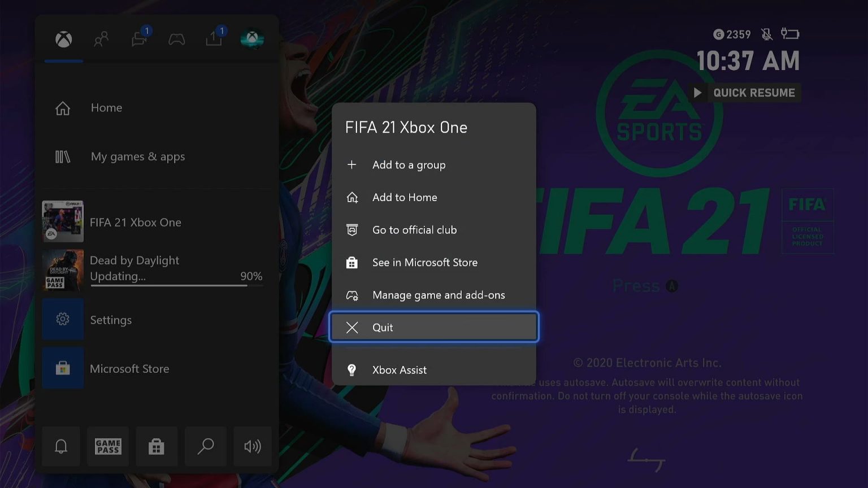Image resolution: width=868 pixels, height=488 pixels.
Task: Open the store bag icon at bottom
Action: coord(157,446)
